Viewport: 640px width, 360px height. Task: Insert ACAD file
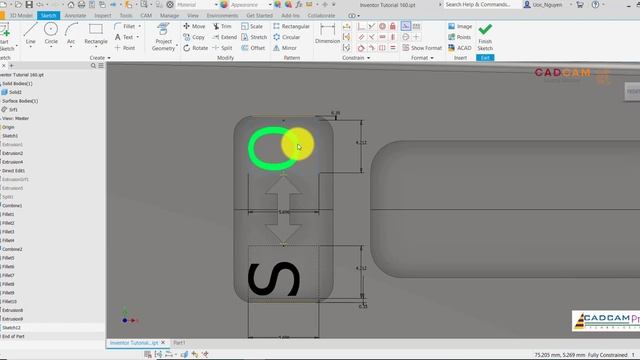point(460,48)
